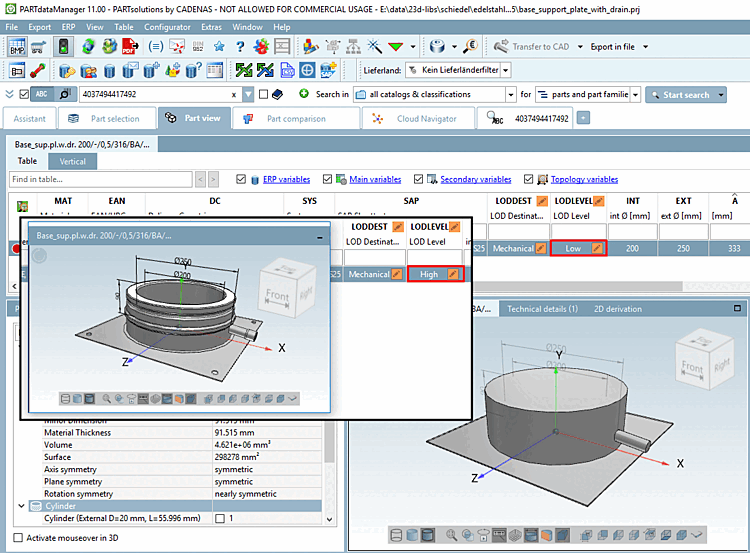Toggle the ERP variables checkbox
This screenshot has width=750, height=553.
[240, 180]
